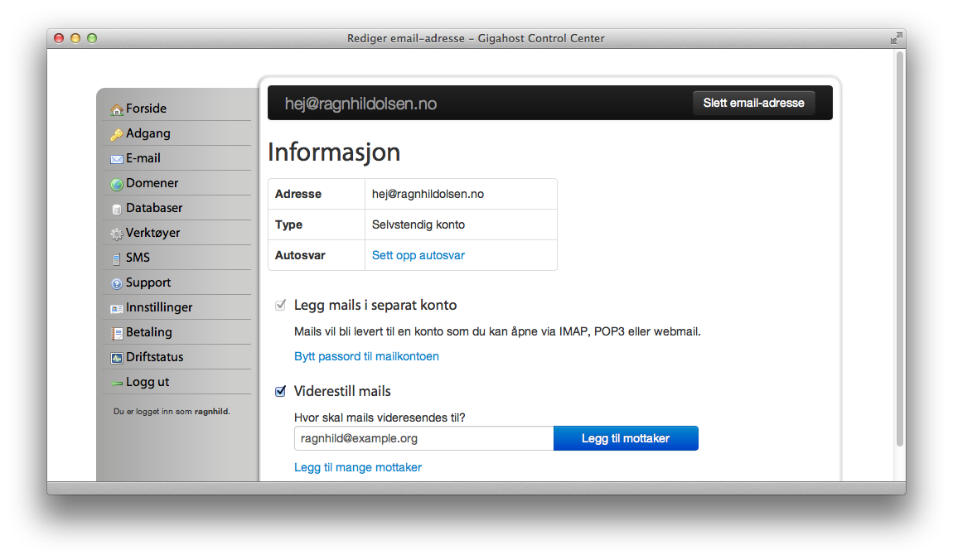Open the Forside menu item
953x560 pixels.
[146, 109]
